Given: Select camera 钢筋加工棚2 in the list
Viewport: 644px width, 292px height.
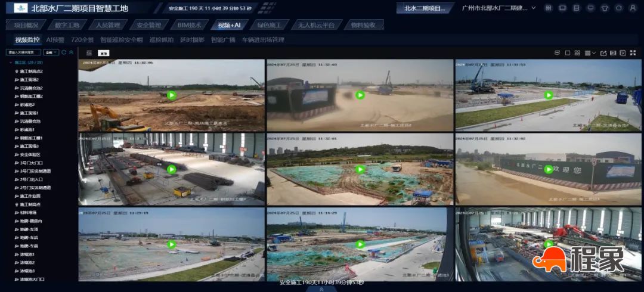Looking at the screenshot, I should click(31, 96).
